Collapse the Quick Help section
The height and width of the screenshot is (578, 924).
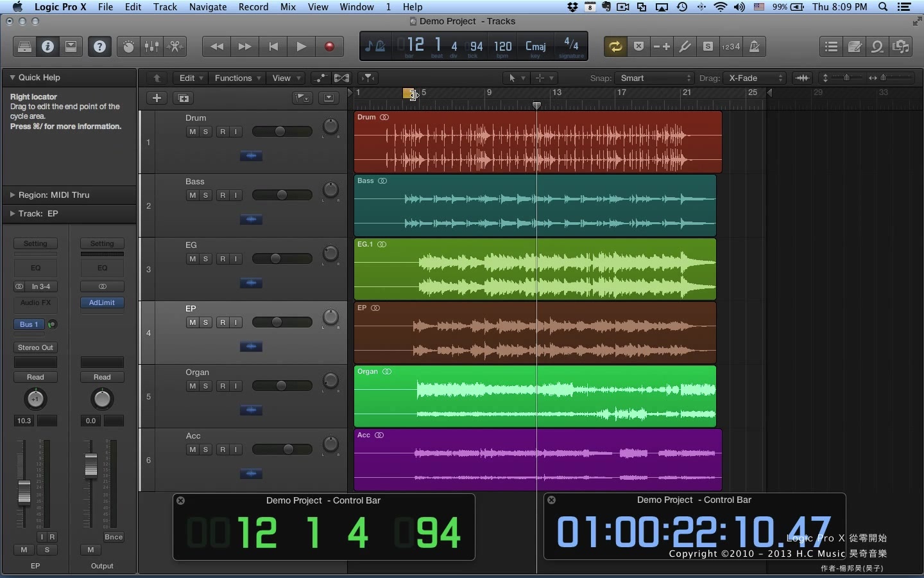(12, 77)
